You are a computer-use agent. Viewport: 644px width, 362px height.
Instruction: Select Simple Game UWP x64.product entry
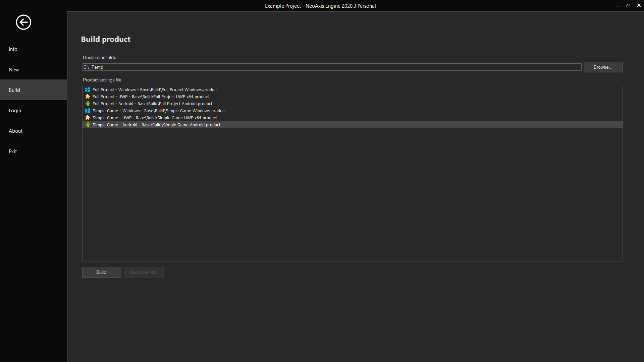pos(155,118)
